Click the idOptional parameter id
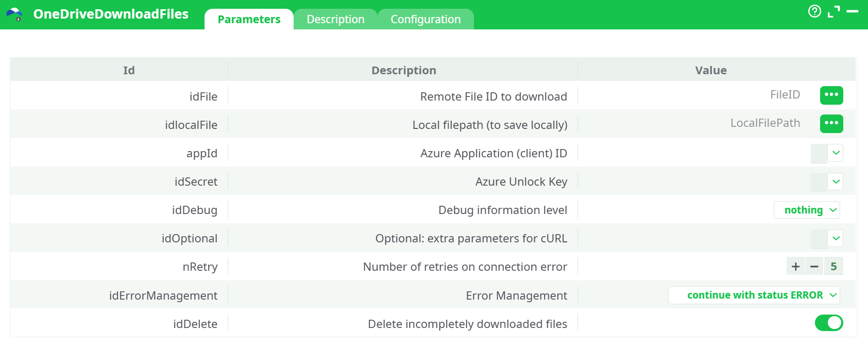 pos(190,239)
